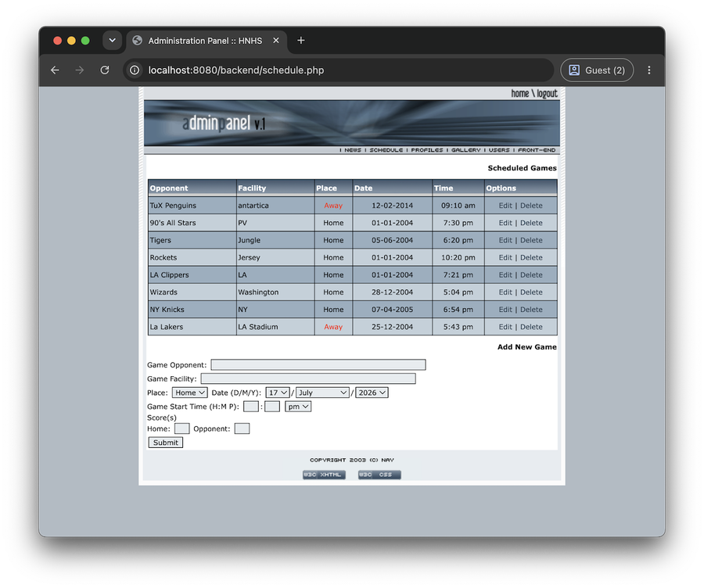Expand the am/pm time dropdown
704x588 pixels.
click(298, 407)
